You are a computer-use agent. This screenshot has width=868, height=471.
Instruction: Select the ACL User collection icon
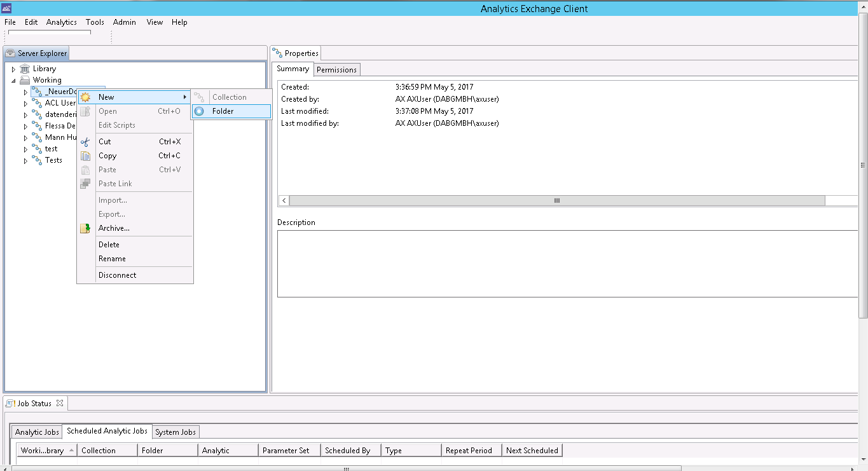point(37,103)
